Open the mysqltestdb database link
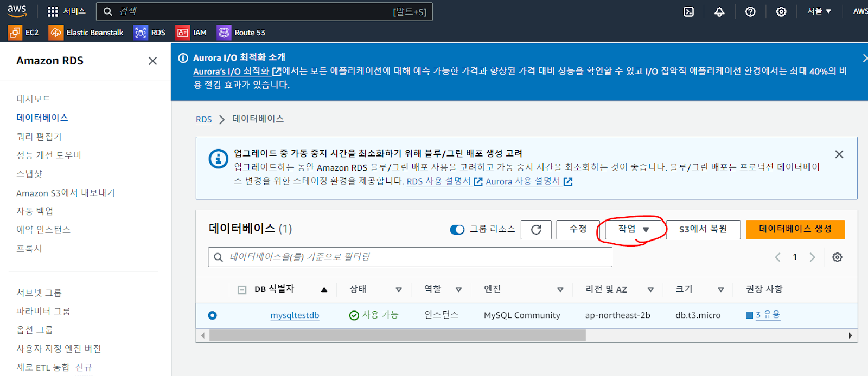Viewport: 868px width, 376px height. pos(295,315)
